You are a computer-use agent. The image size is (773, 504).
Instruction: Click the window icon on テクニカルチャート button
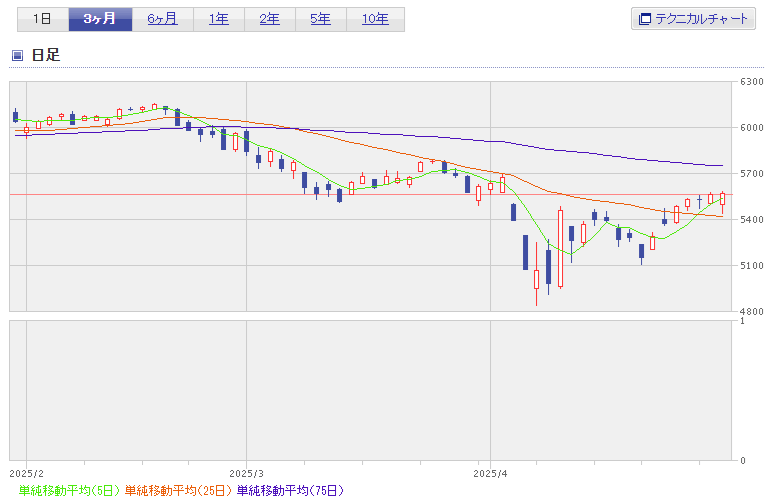[644, 19]
